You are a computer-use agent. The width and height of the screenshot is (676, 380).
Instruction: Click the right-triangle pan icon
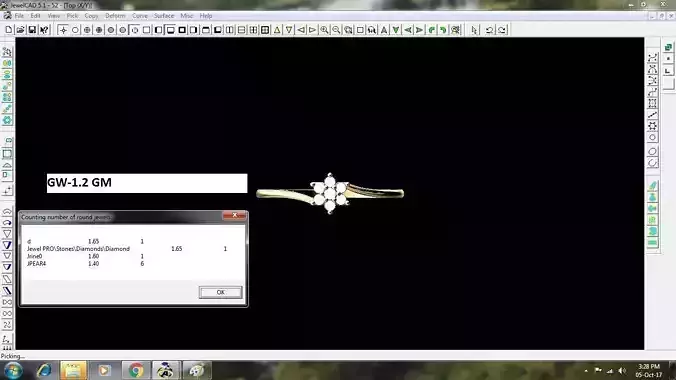pyautogui.click(x=313, y=30)
